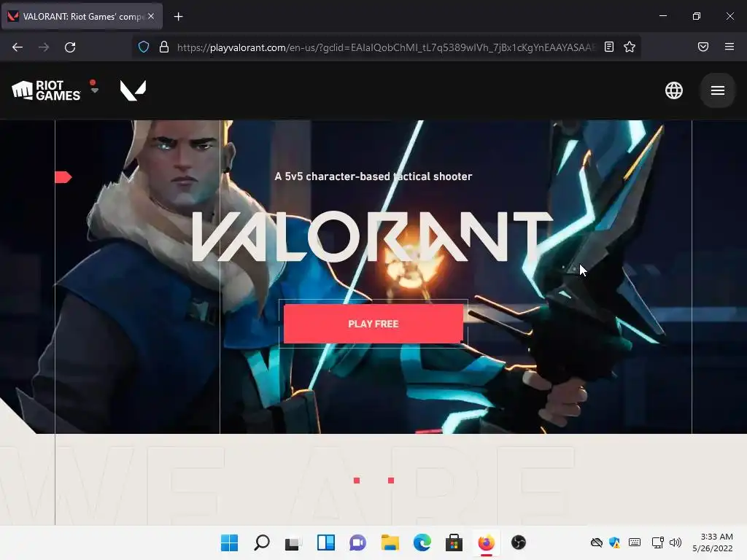
Task: Open the Windows Start menu
Action: 229,542
